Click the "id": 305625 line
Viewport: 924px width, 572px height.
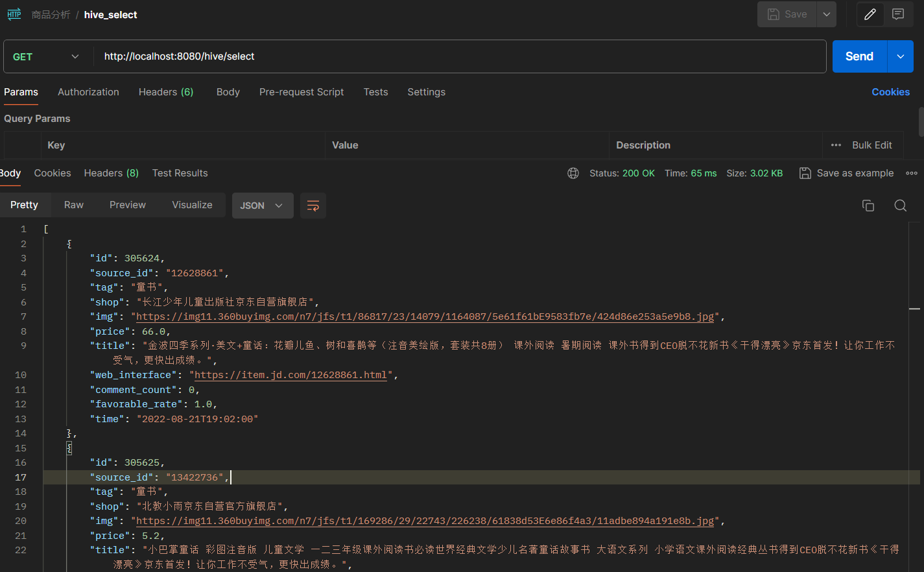127,462
